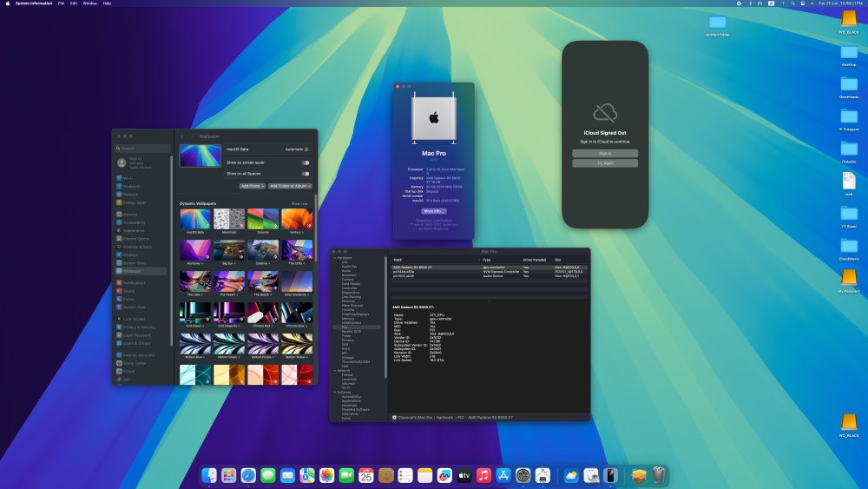The image size is (868, 489).
Task: Sort by the Card column header
Action: pos(437,260)
